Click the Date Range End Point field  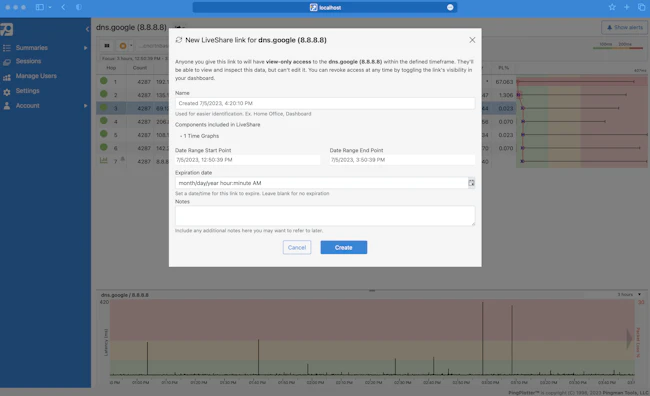(x=402, y=160)
